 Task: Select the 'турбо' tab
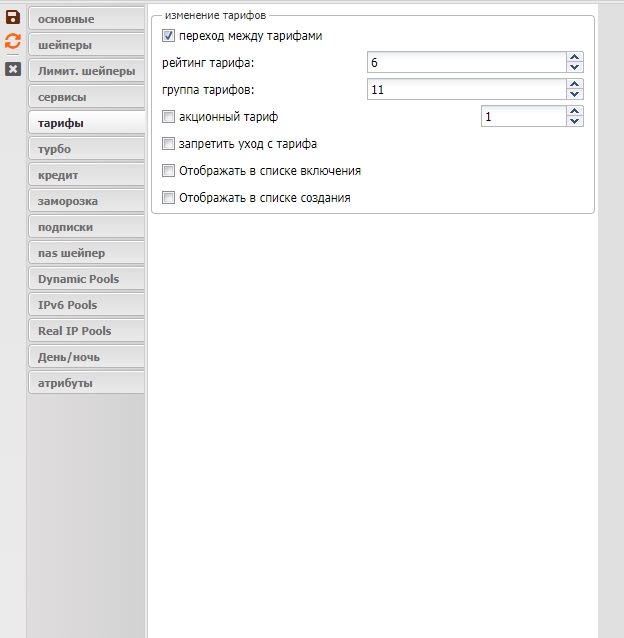click(x=86, y=149)
